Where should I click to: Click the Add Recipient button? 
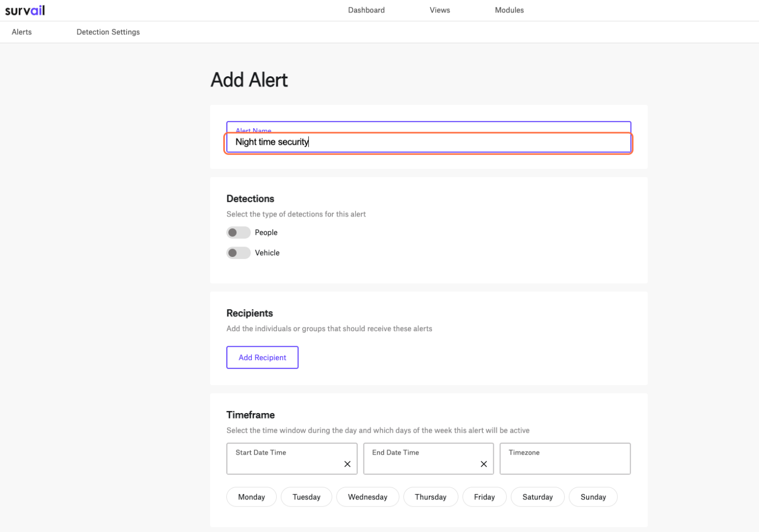[262, 358]
